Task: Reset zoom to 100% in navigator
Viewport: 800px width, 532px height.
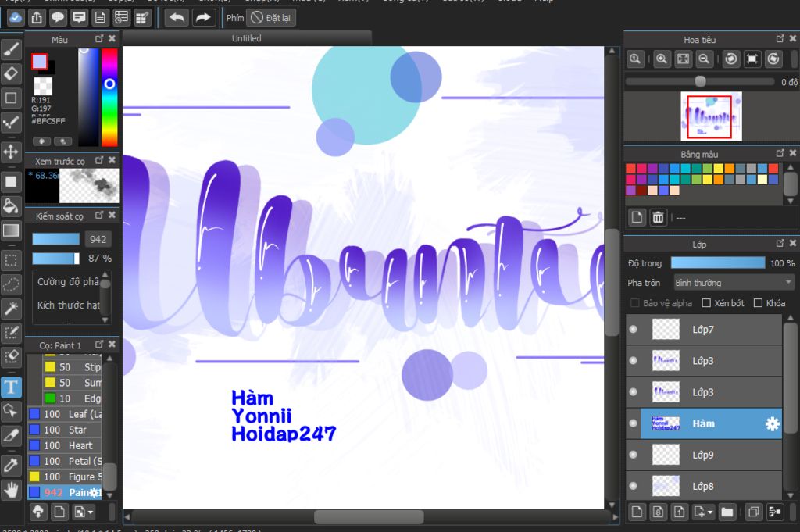Action: [635, 59]
